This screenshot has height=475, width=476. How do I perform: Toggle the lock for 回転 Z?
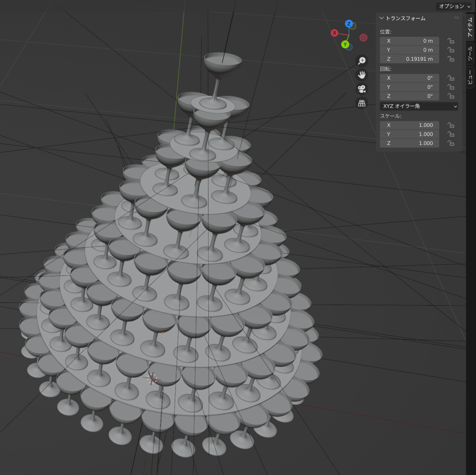point(450,96)
